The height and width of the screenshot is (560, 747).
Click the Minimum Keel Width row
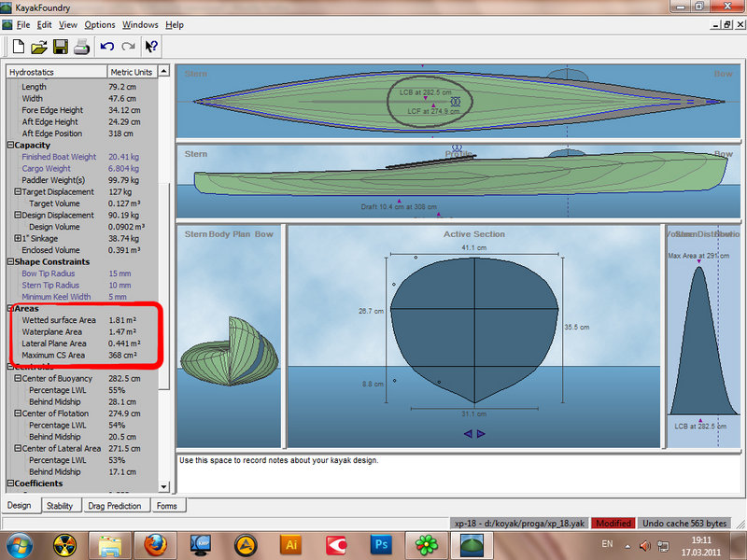click(x=82, y=297)
